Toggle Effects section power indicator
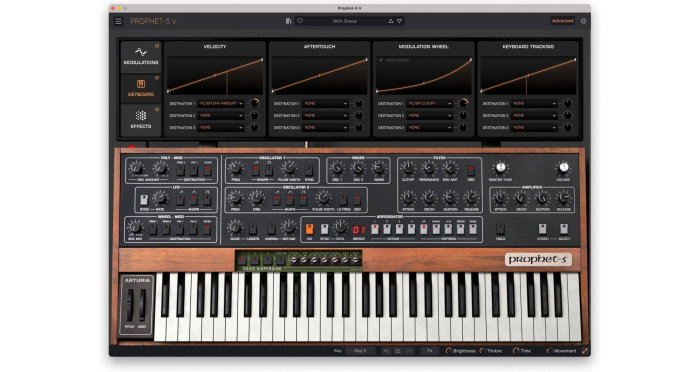This screenshot has width=700, height=372. click(x=157, y=109)
